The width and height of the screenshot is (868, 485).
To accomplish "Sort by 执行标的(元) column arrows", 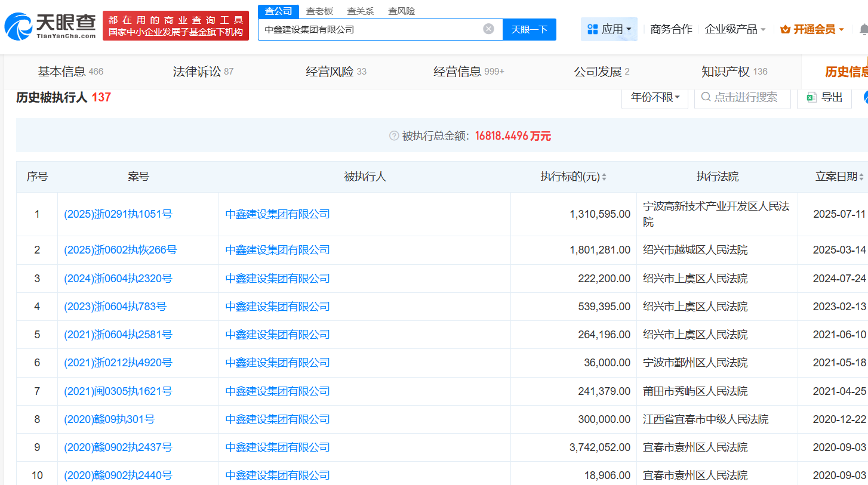I will pos(604,177).
